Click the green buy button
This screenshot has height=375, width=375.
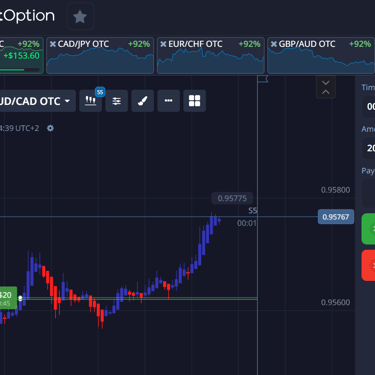(x=368, y=229)
